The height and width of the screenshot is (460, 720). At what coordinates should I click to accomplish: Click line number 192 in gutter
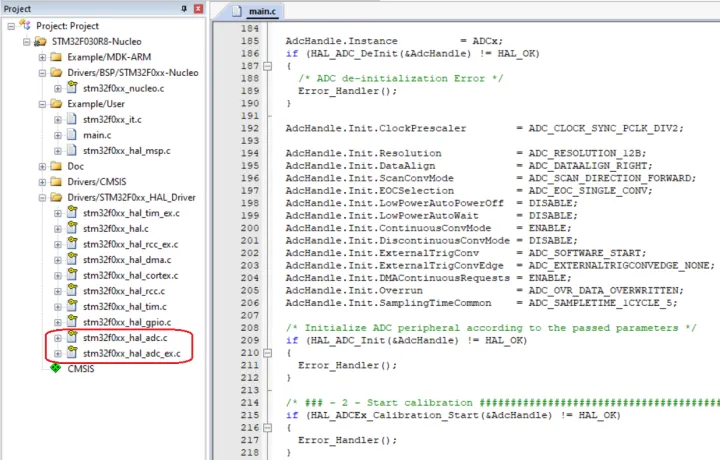click(x=250, y=129)
